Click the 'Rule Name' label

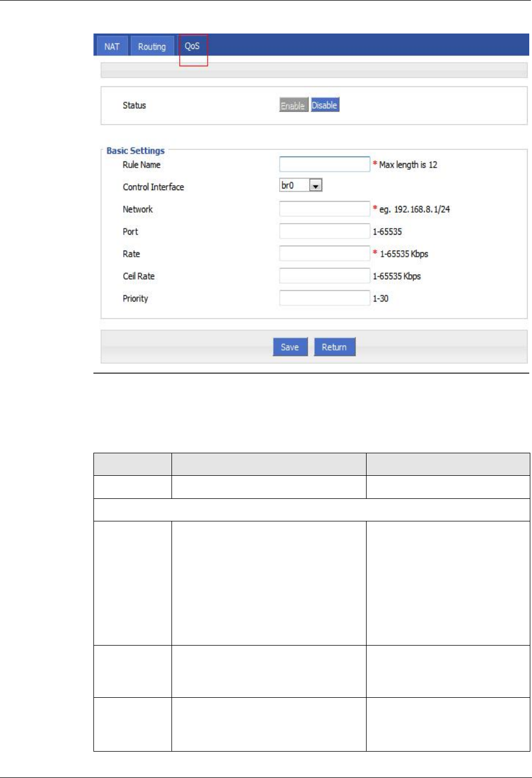click(142, 165)
